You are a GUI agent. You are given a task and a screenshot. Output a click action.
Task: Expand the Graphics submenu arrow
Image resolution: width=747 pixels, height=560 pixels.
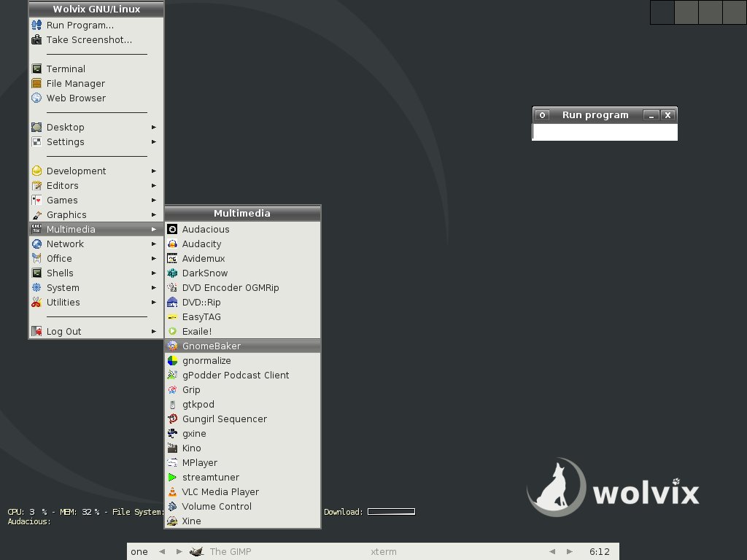[x=154, y=215]
